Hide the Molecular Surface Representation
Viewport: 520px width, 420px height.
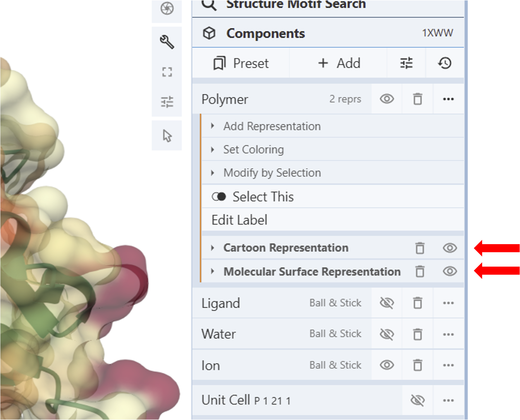[x=450, y=271]
